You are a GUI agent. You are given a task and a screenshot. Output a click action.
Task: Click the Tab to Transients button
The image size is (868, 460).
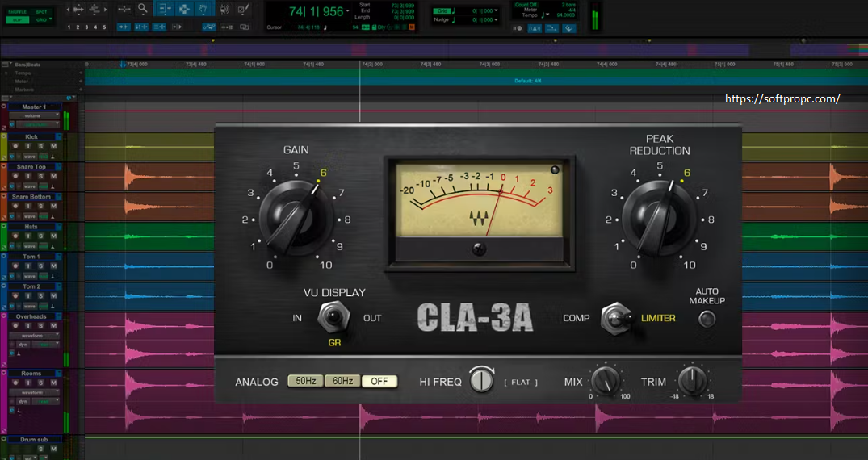pyautogui.click(x=124, y=27)
